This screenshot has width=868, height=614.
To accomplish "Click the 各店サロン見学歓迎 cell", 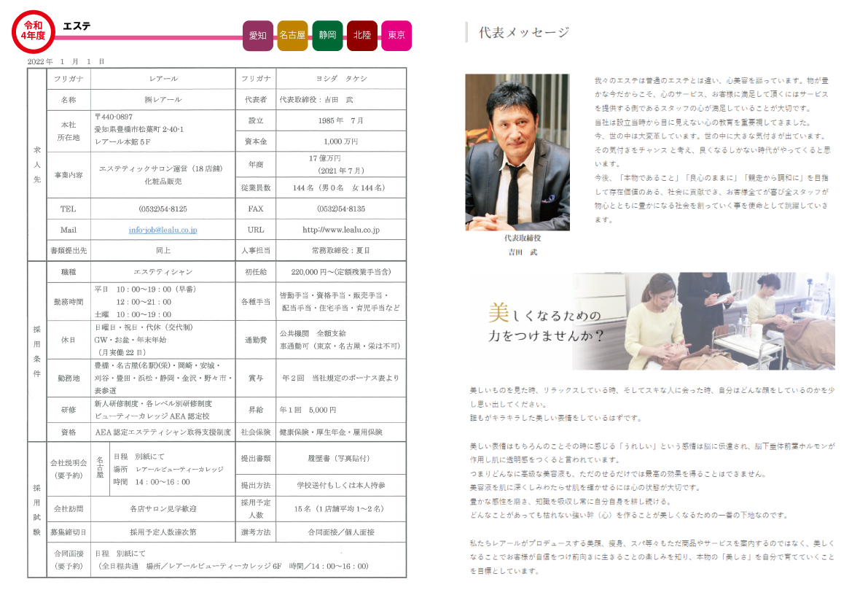I will [163, 508].
